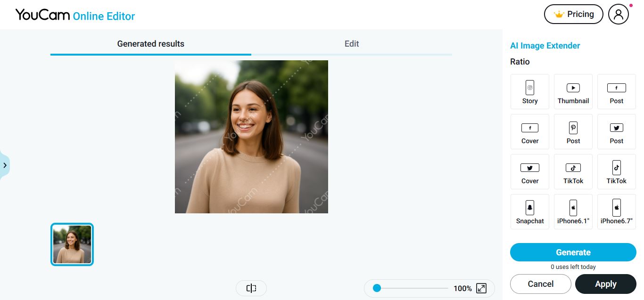
Task: Choose the YouTube Thumbnail ratio
Action: [x=573, y=91]
